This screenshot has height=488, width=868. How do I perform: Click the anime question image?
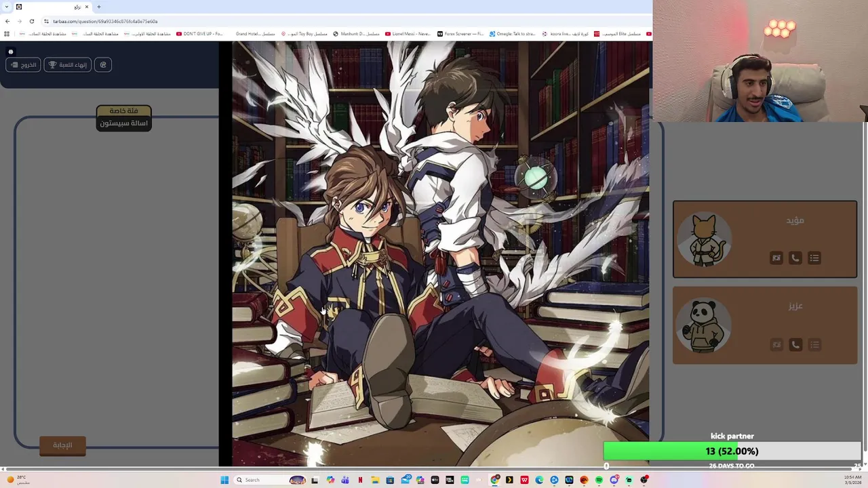[440, 253]
